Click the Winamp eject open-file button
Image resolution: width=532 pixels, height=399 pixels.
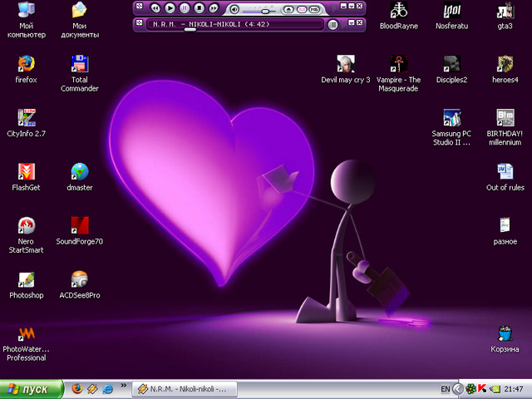(288, 9)
